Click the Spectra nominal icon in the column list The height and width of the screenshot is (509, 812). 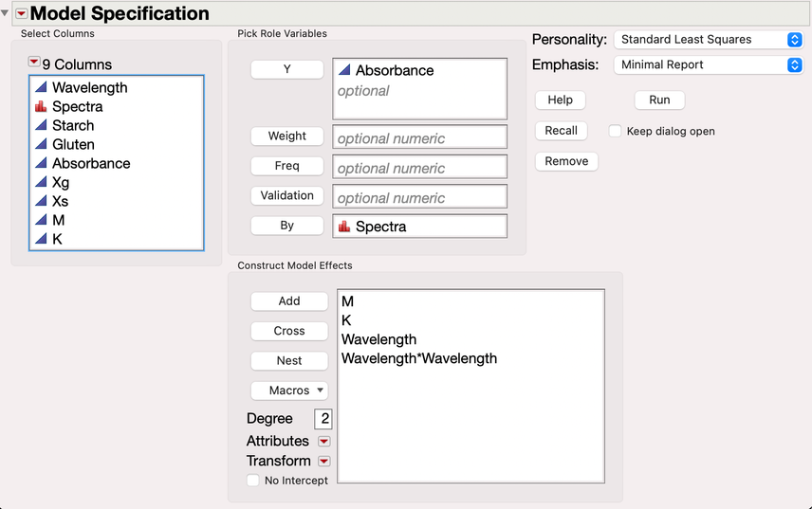pos(41,106)
